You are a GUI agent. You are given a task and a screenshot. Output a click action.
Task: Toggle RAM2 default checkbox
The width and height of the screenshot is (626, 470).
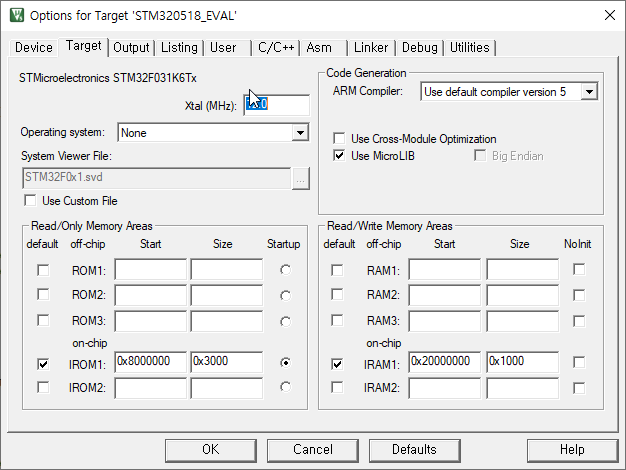(337, 294)
